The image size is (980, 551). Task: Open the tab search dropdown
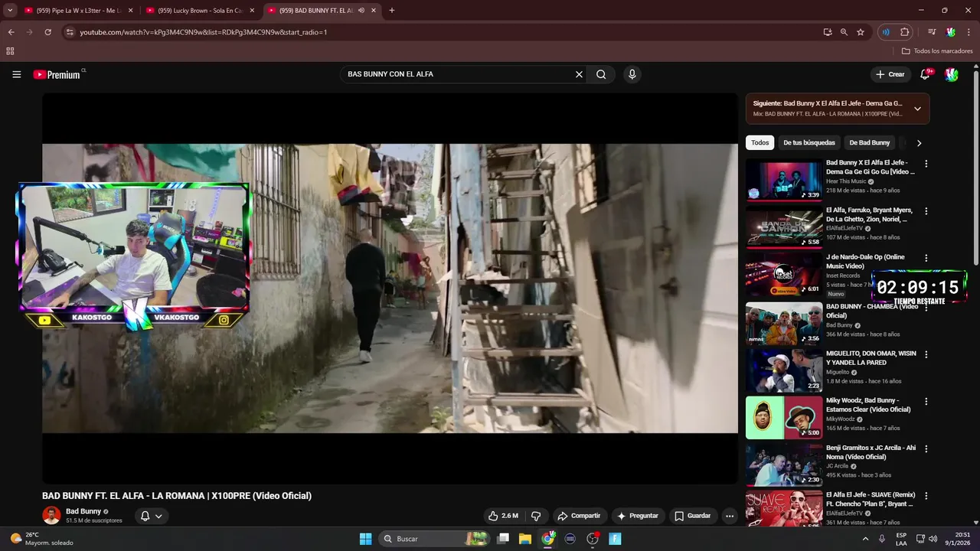click(x=10, y=11)
